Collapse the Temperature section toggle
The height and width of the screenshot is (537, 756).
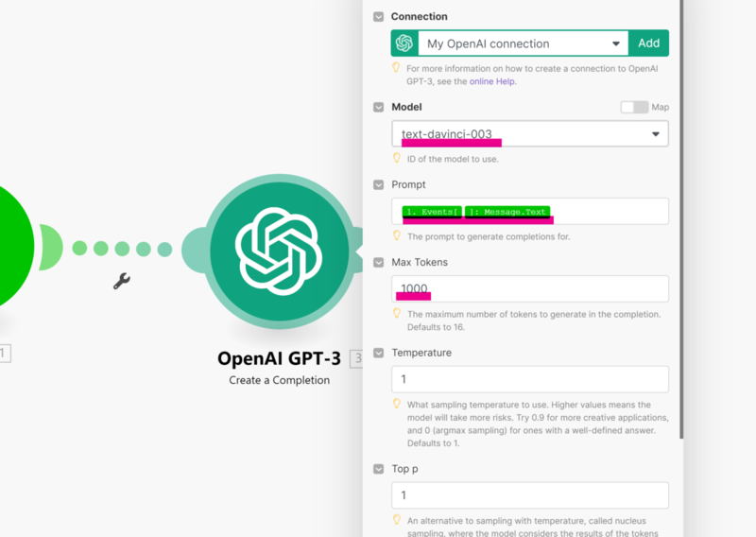pos(379,354)
